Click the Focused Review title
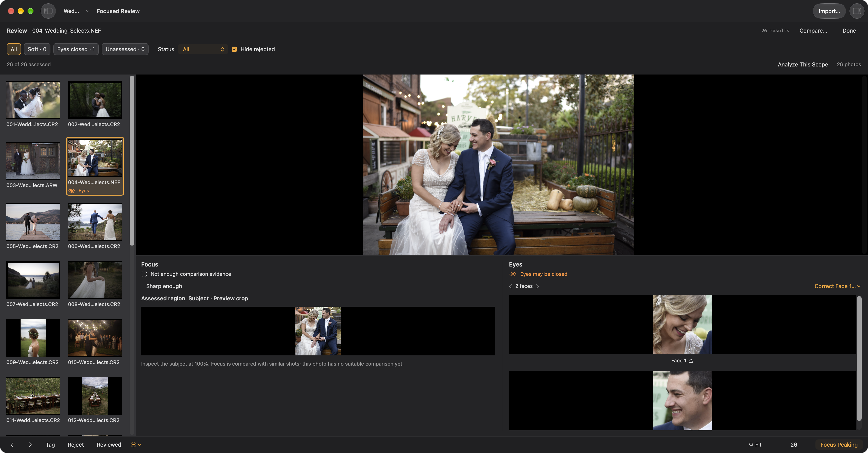Screen dimensions: 868x453 tap(118, 11)
